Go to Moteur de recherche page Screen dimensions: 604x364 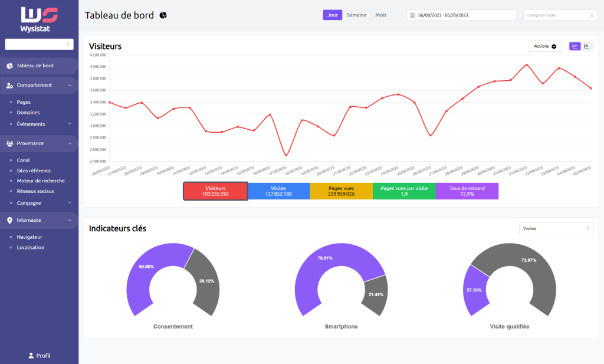click(41, 181)
